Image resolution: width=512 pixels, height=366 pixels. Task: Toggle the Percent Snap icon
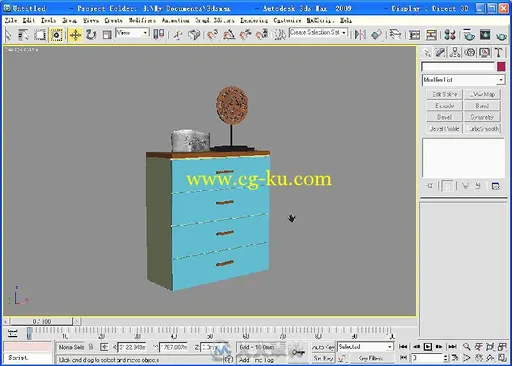coord(246,35)
